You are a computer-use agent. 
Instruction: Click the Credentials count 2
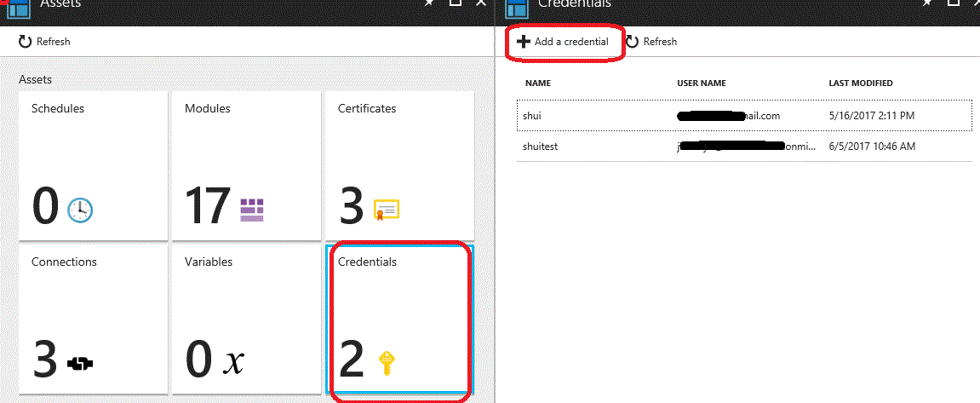point(352,360)
